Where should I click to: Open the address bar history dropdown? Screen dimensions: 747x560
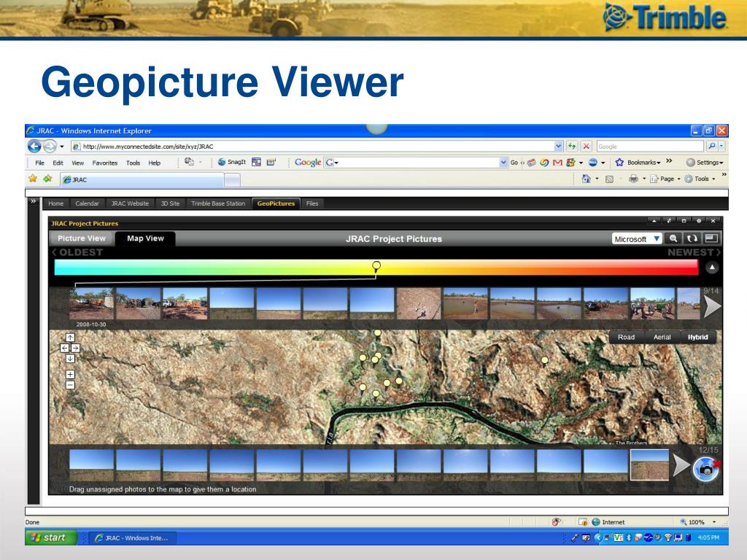click(x=558, y=146)
